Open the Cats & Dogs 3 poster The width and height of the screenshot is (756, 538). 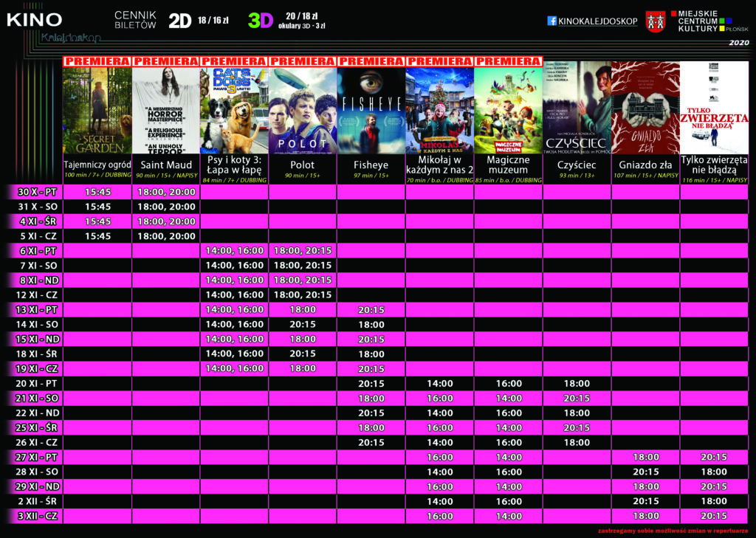[x=234, y=111]
